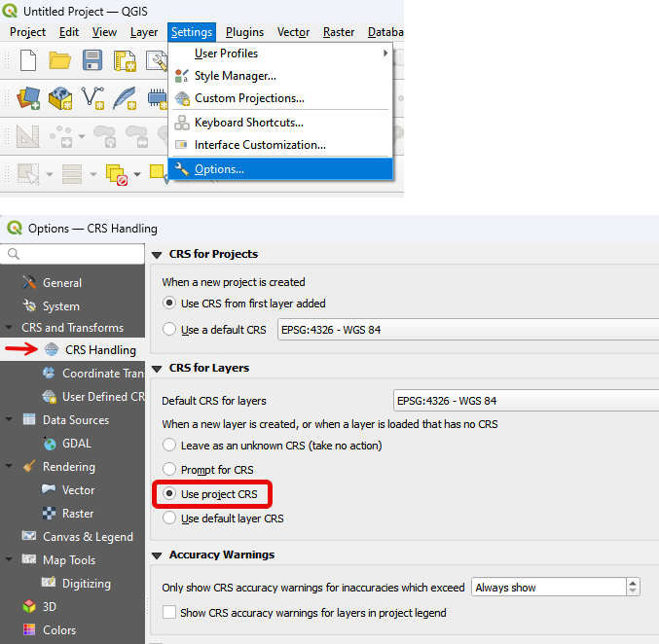Enable CRS accuracy warnings for project legend layers
The height and width of the screenshot is (644, 659).
coord(170,613)
